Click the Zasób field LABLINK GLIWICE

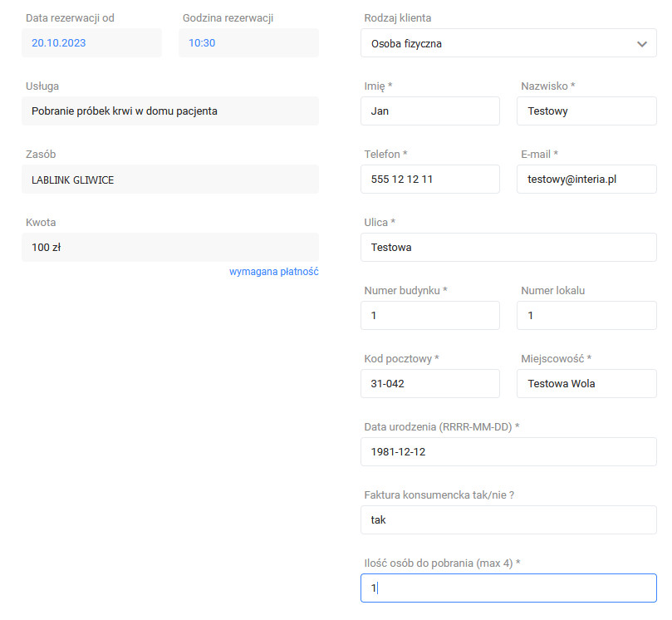tap(170, 180)
